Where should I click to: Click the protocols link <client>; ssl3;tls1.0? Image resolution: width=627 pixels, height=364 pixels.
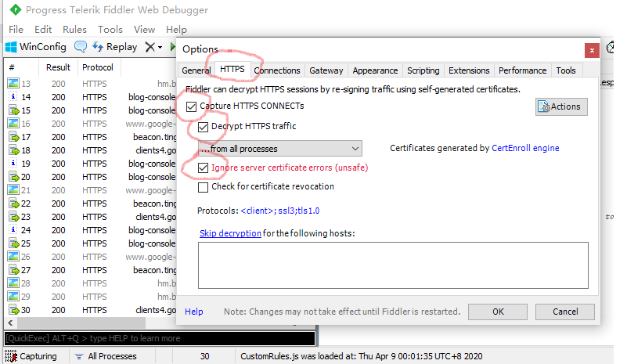[x=280, y=211]
